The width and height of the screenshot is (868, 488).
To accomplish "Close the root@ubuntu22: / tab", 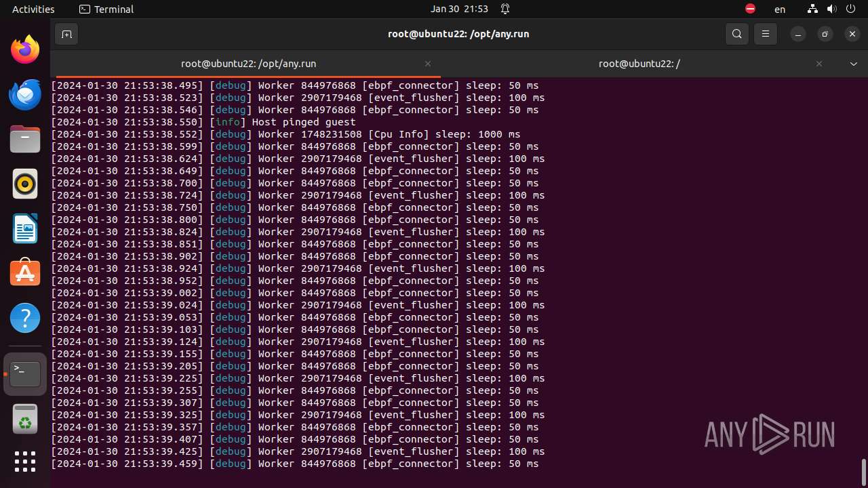I will (819, 64).
